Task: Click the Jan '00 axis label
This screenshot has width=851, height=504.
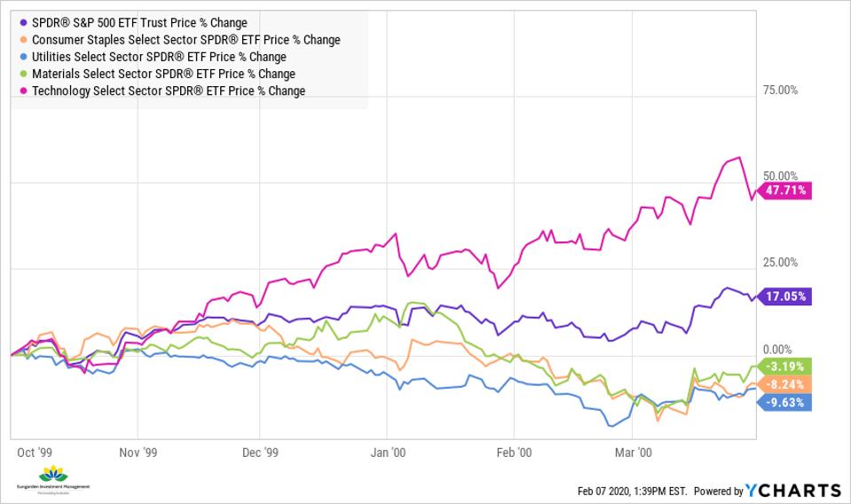Action: tap(388, 452)
